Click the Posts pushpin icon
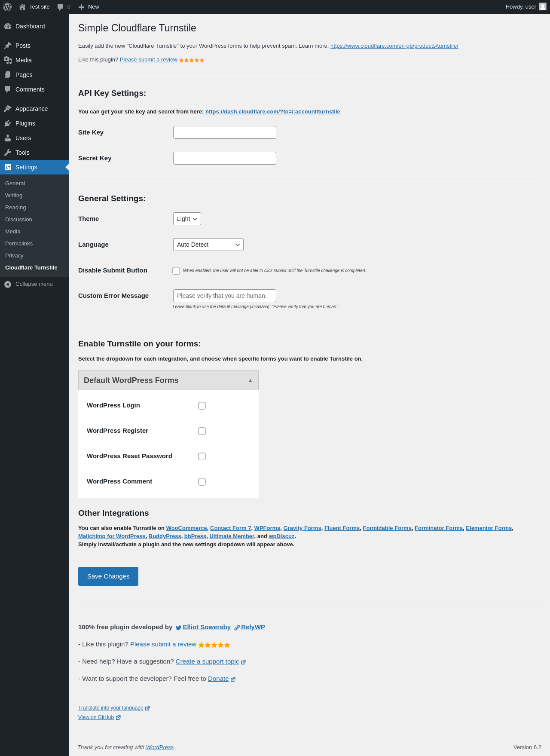Viewport: 550px width, 756px height. click(x=8, y=46)
